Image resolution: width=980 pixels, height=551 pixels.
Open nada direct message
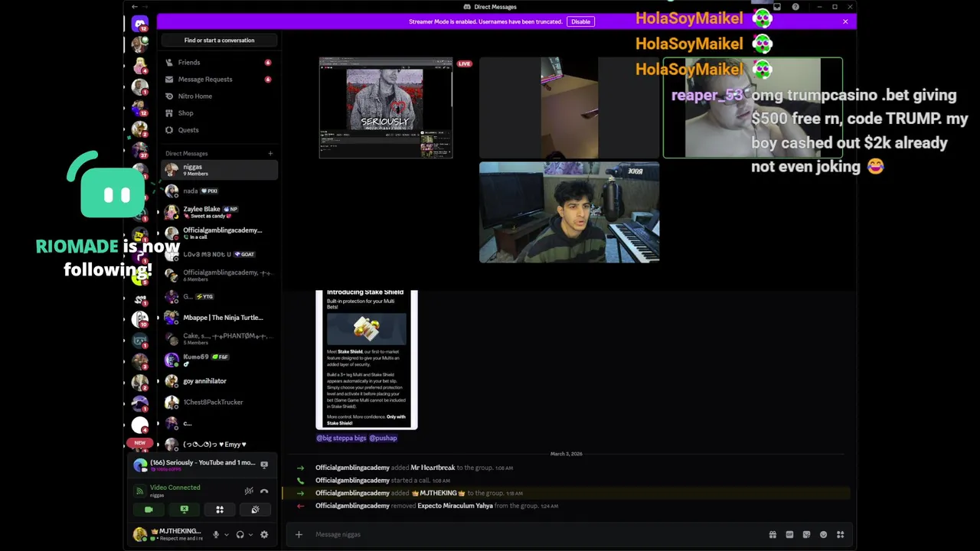(x=219, y=191)
